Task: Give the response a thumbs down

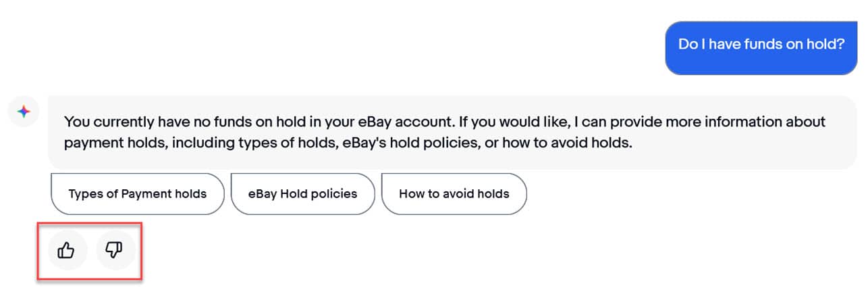Action: click(113, 251)
